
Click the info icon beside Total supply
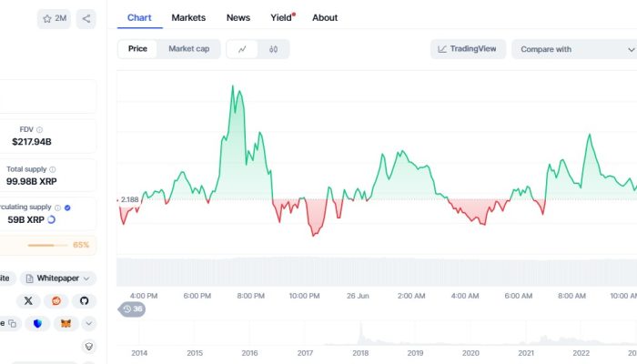(52, 169)
